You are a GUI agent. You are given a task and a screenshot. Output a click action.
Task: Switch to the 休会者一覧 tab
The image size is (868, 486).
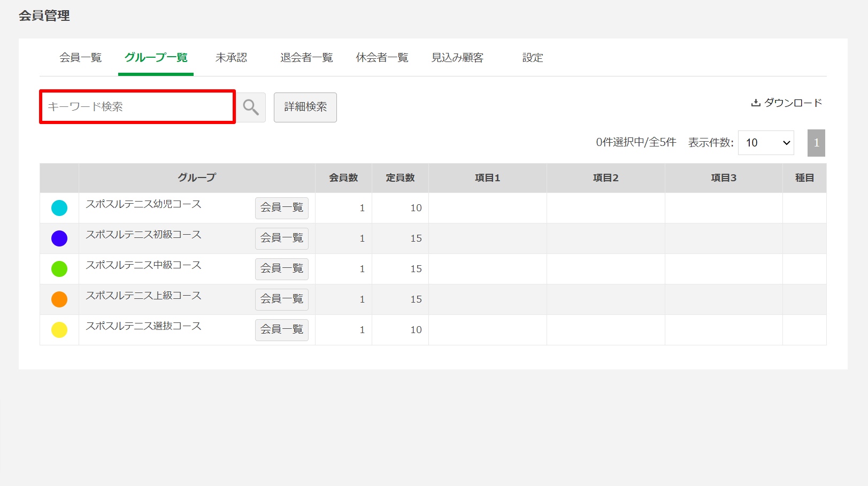(x=382, y=58)
